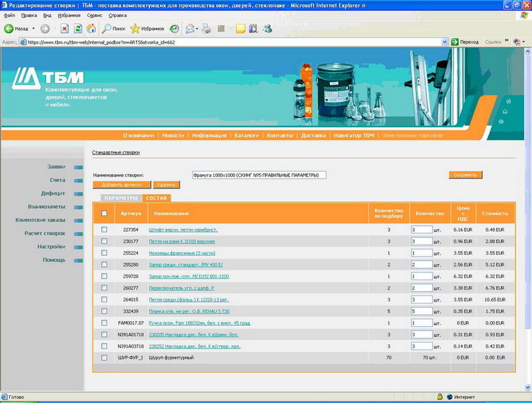This screenshot has height=403, width=532.
Task: Click the Print icon in toolbar
Action: [x=207, y=29]
